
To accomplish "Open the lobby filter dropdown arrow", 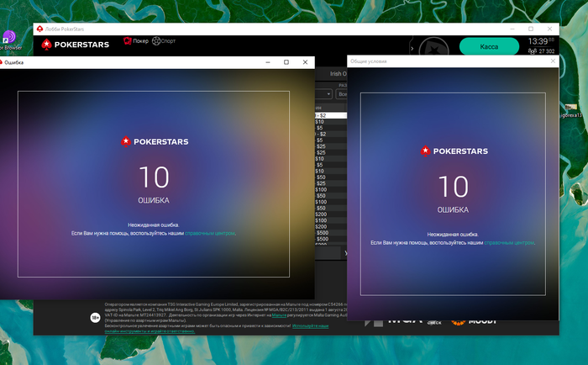I will click(328, 94).
